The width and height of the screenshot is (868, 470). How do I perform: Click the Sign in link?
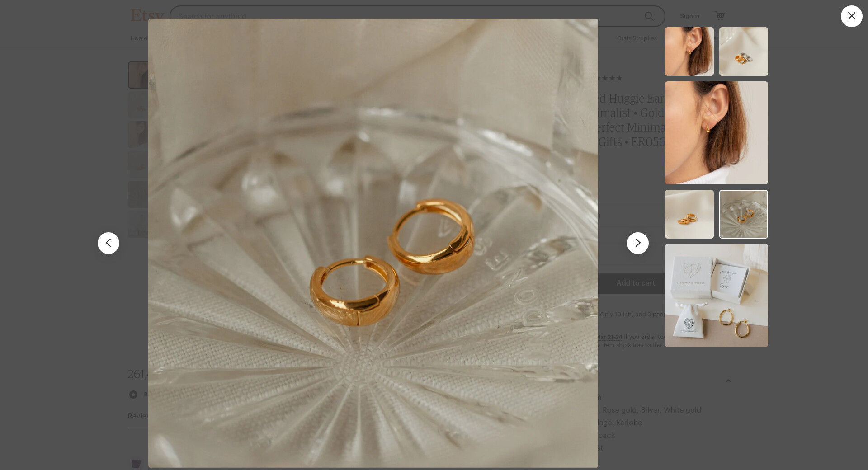[689, 16]
